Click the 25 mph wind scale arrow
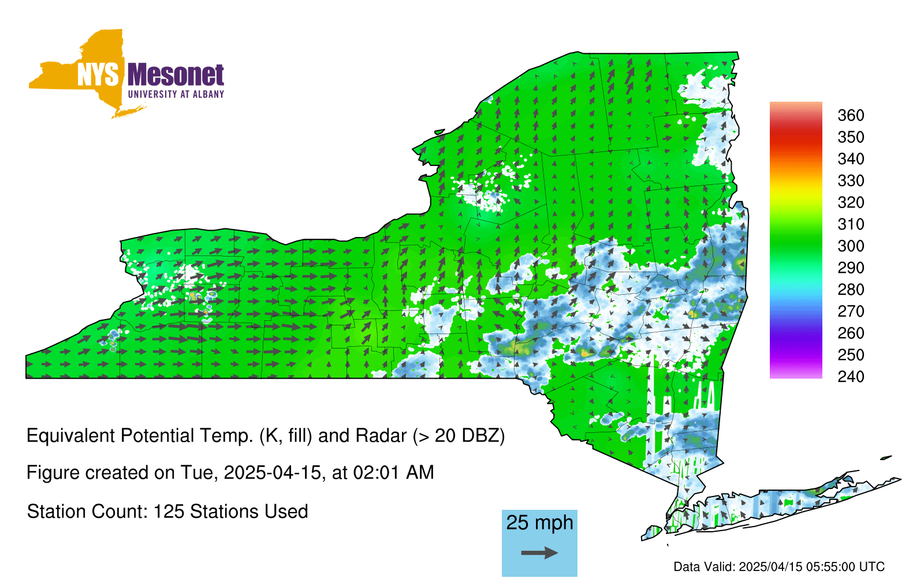Screen dimensions: 924x578 point(539,553)
